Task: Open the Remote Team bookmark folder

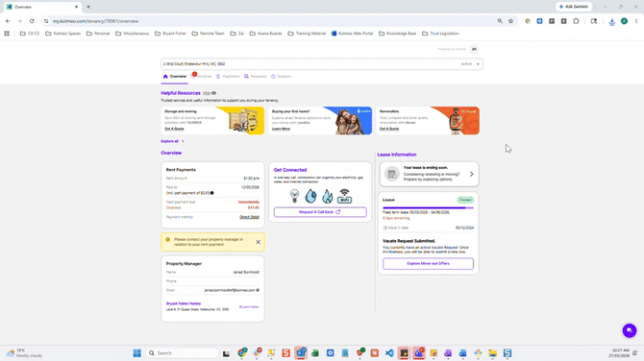Action: coord(209,34)
